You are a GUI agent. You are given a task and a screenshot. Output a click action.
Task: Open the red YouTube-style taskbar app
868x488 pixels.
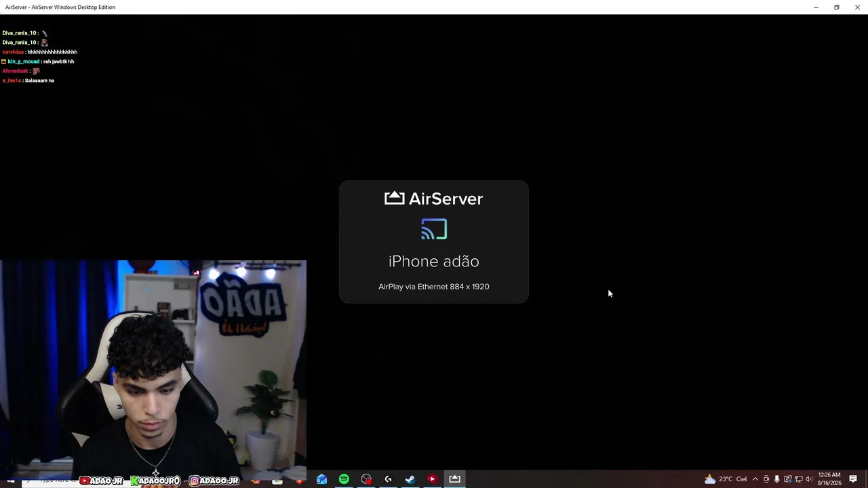(432, 479)
